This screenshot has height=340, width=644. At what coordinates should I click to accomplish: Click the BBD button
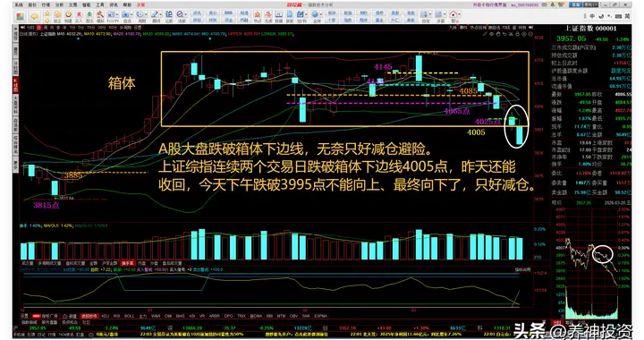point(228,13)
